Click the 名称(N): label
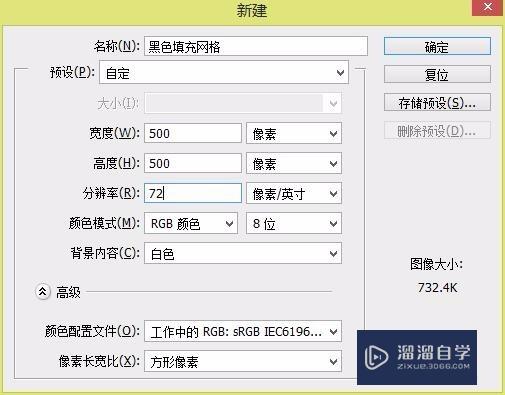 click(x=116, y=46)
